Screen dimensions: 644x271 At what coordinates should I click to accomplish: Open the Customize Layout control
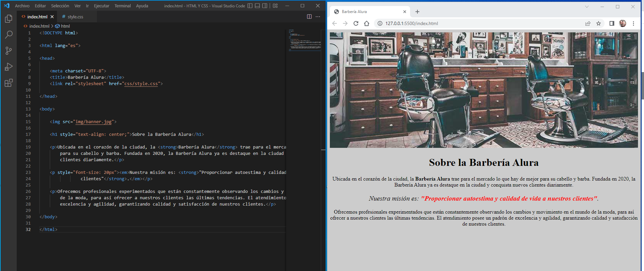275,6
